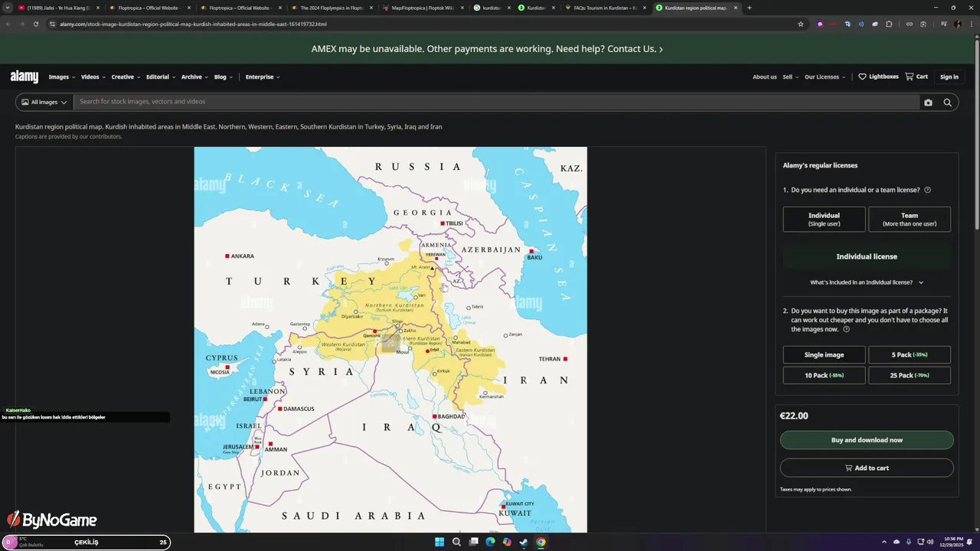Switch to Map:Floptropica Floptok Wiki tab
980x551 pixels.
point(423,8)
